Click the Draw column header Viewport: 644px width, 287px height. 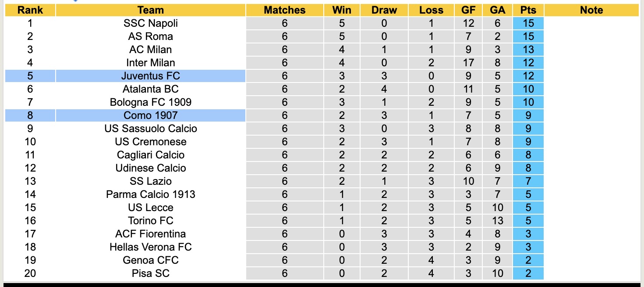pos(384,10)
